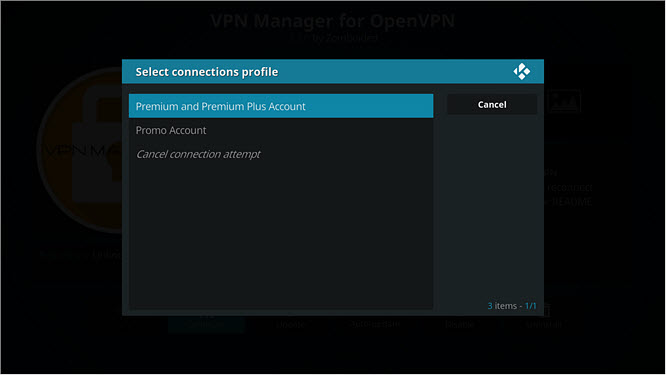Toggle the dimmed Auto-update option
Viewport: 666px width, 375px height.
point(375,324)
